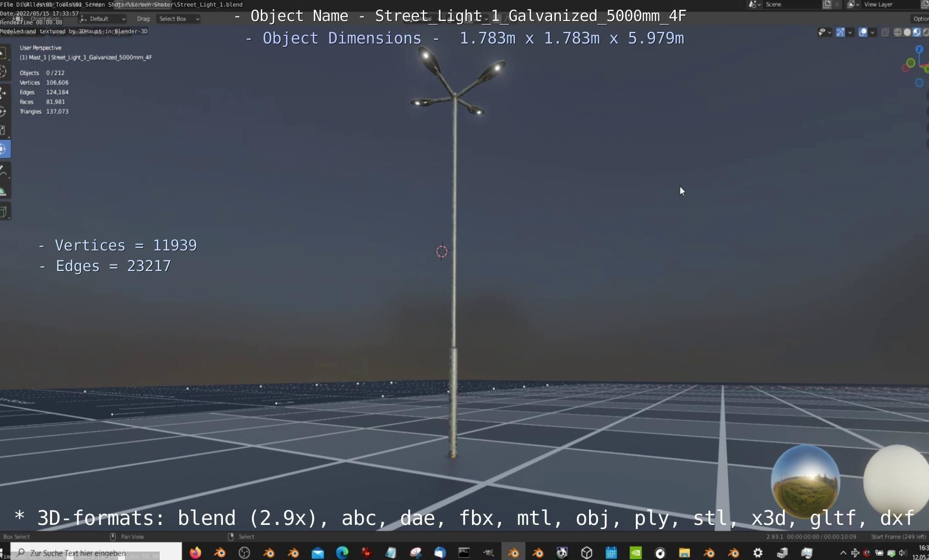This screenshot has width=929, height=560.
Task: Click the new scene icon beside Scene
Action: 827,4
